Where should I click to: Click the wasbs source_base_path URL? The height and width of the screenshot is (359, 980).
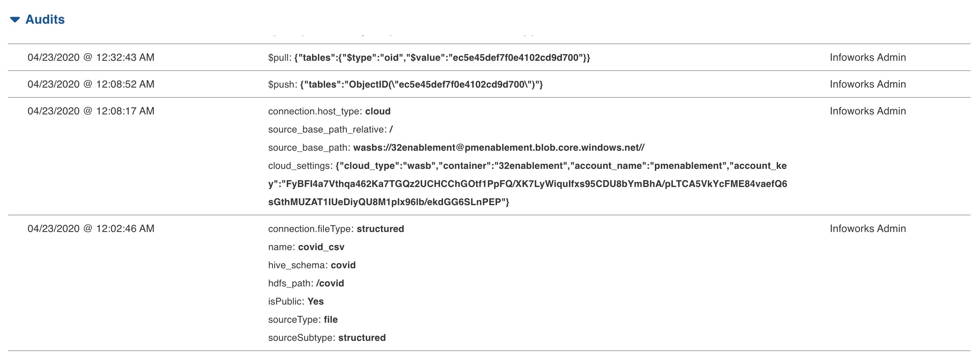tap(499, 148)
